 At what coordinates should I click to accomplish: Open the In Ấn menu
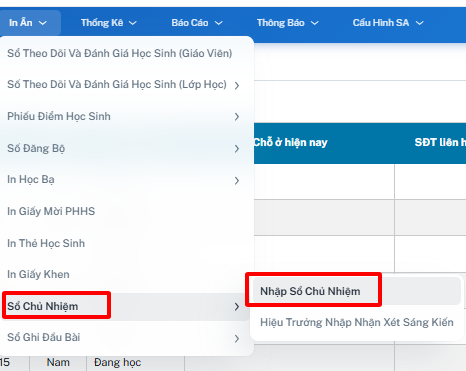click(x=29, y=23)
